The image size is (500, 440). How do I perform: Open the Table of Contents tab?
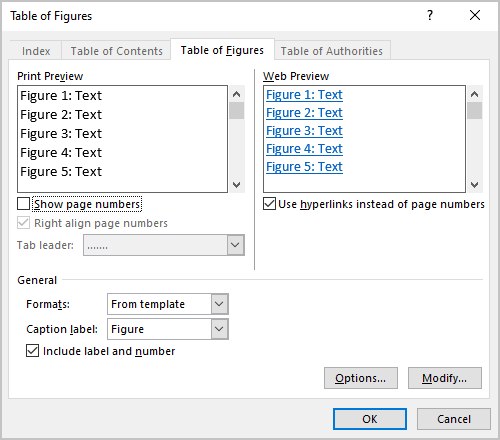tap(116, 51)
